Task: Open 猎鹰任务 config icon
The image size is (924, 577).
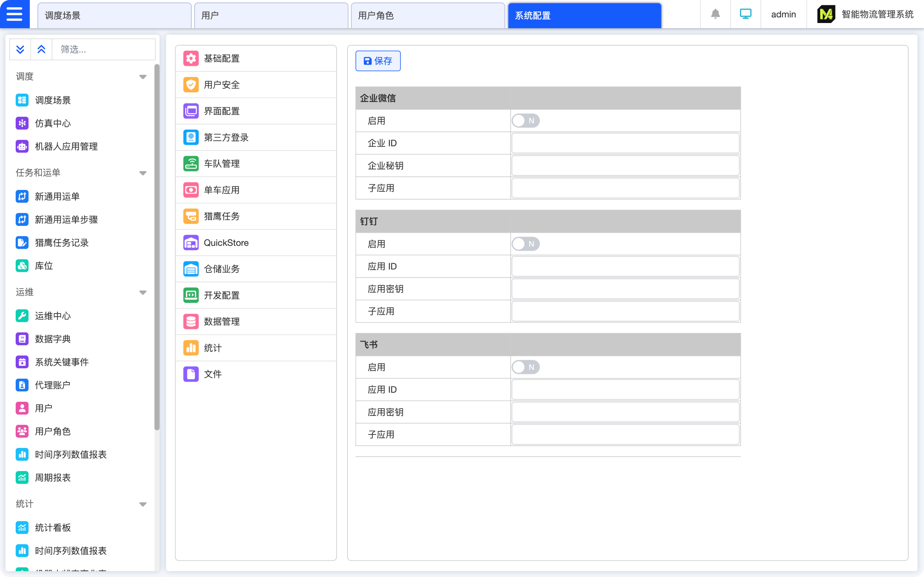Action: (191, 216)
